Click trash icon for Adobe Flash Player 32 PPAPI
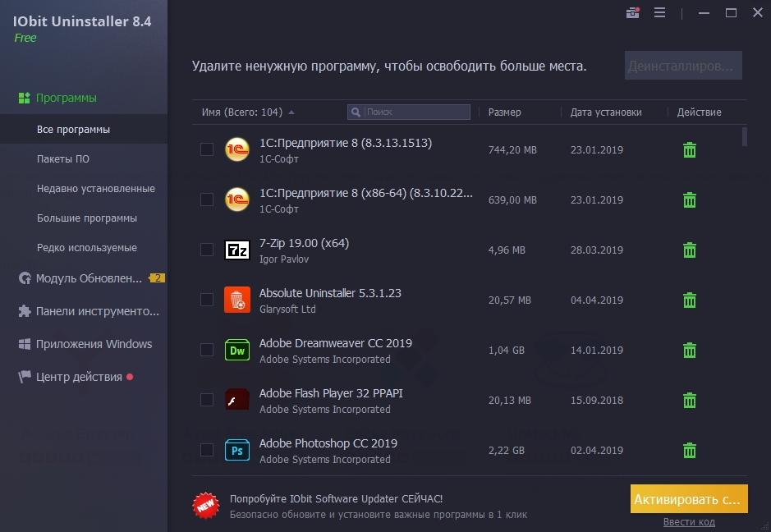771x532 pixels. [x=690, y=401]
